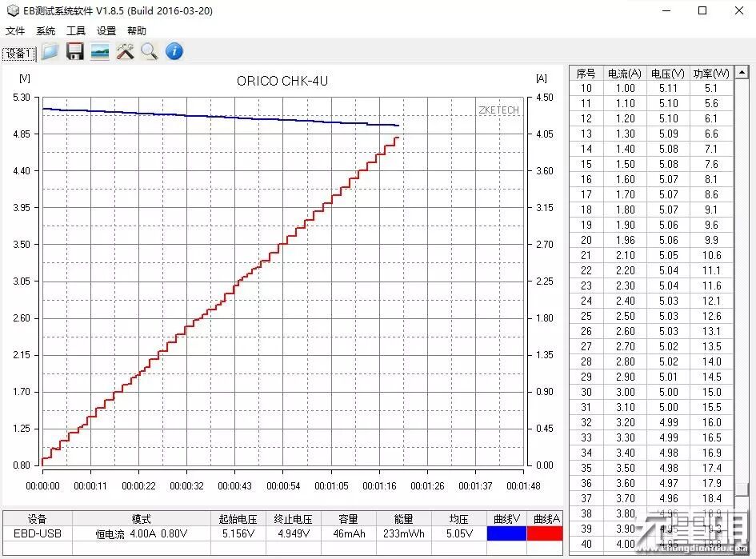Open the 系统 menu
Screen dimensions: 756x559
tap(46, 31)
